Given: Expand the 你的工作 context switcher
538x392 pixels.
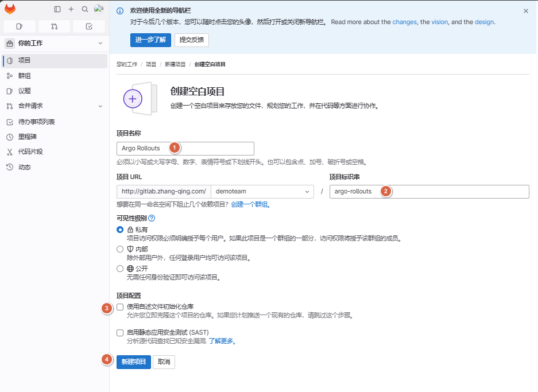Looking at the screenshot, I should click(54, 43).
